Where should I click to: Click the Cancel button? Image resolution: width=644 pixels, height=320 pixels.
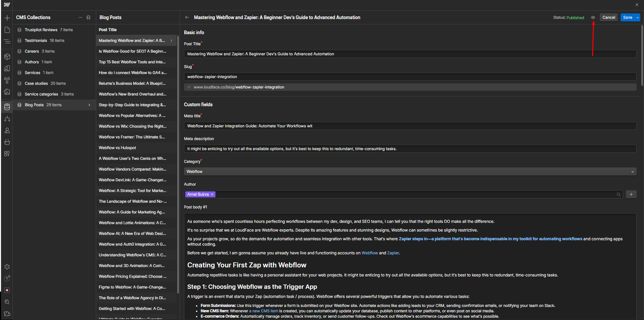[x=608, y=17]
